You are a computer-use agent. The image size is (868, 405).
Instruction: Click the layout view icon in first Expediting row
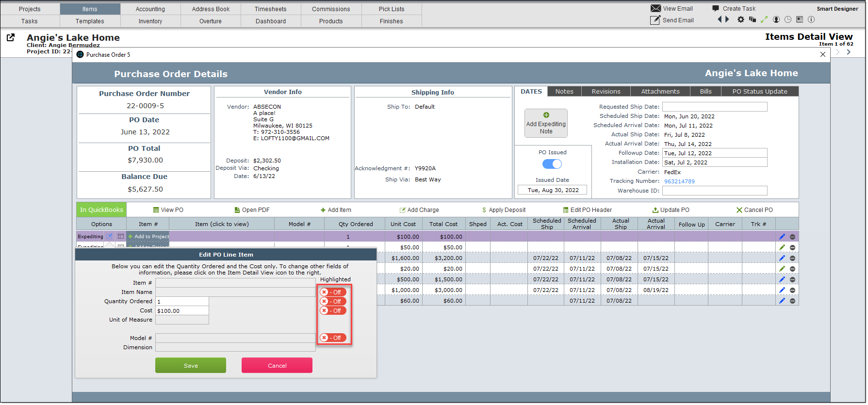coord(121,236)
